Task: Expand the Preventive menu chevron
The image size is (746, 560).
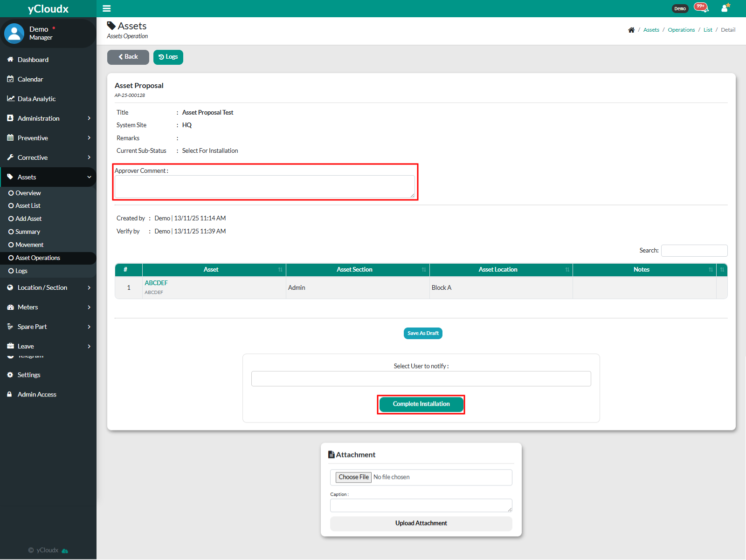Action: pyautogui.click(x=89, y=138)
